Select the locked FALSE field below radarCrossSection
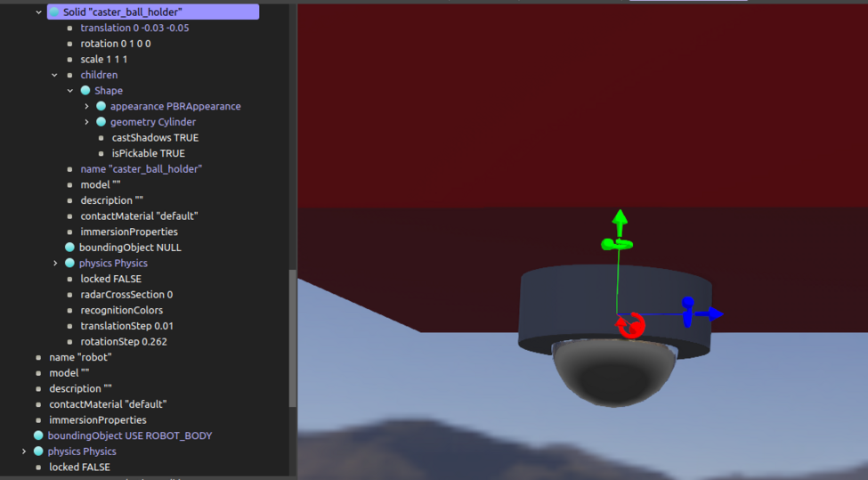The image size is (868, 480). click(x=110, y=279)
